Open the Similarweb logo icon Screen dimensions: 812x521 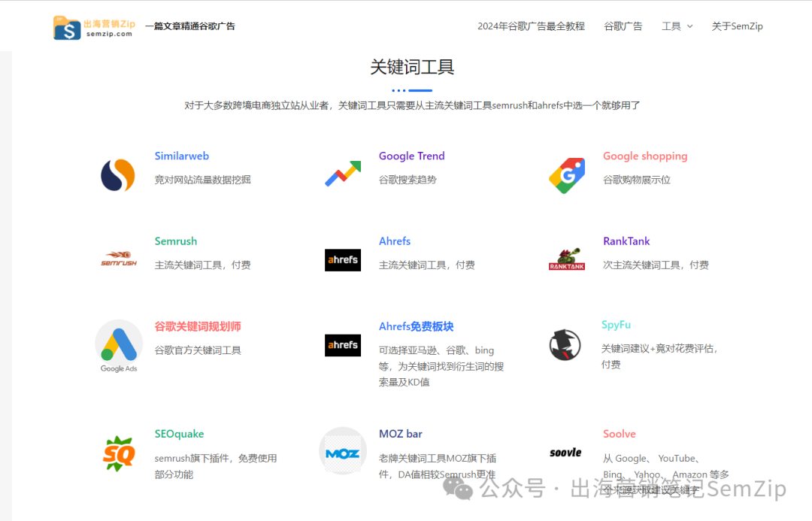click(118, 175)
